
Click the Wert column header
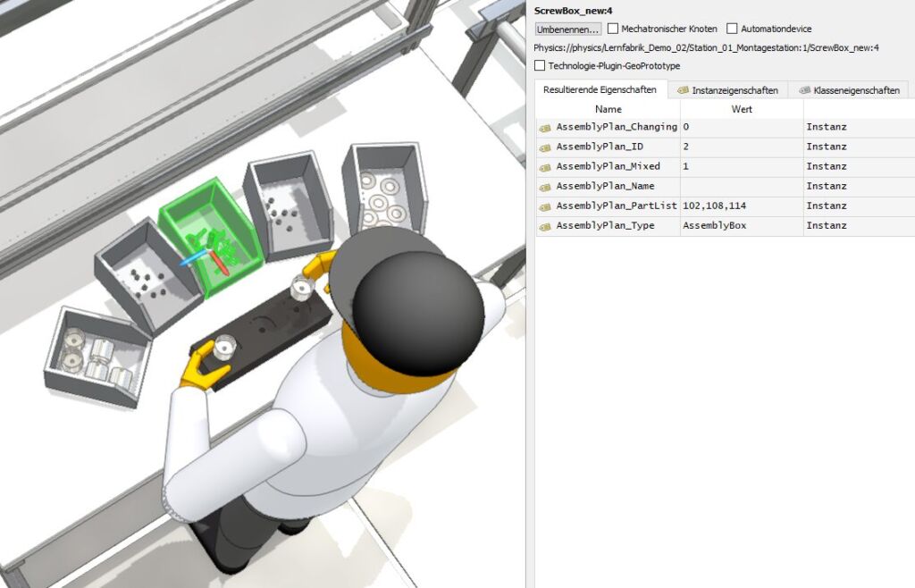coord(741,109)
